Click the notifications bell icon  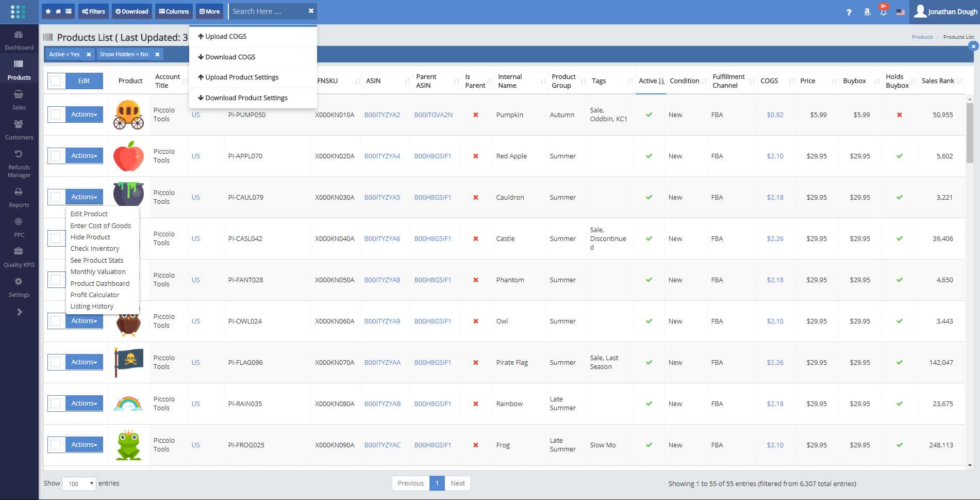(883, 12)
